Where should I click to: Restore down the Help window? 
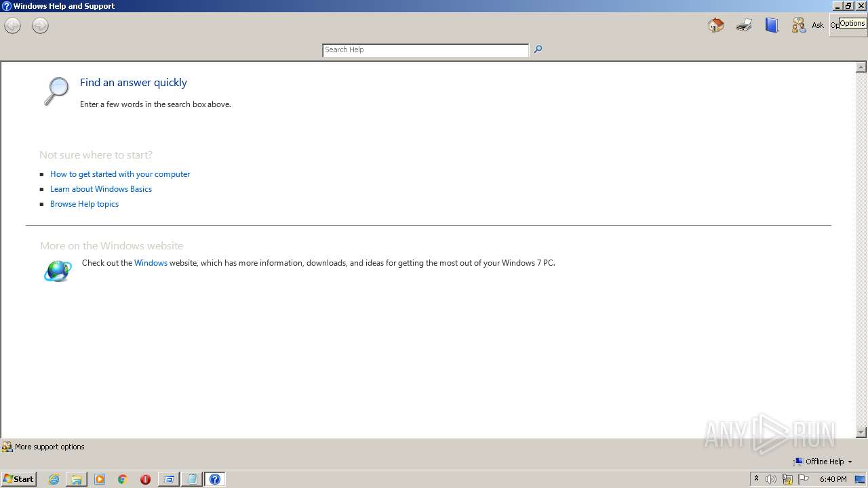[848, 6]
